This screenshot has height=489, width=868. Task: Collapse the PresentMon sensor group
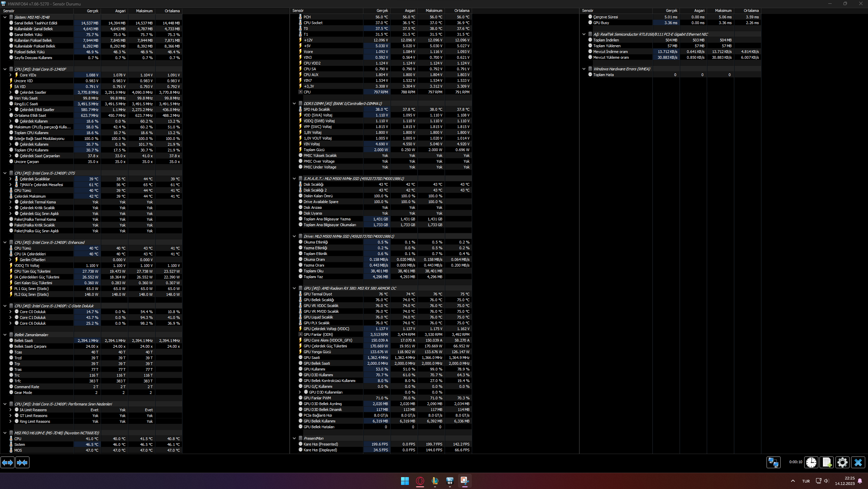pos(294,438)
